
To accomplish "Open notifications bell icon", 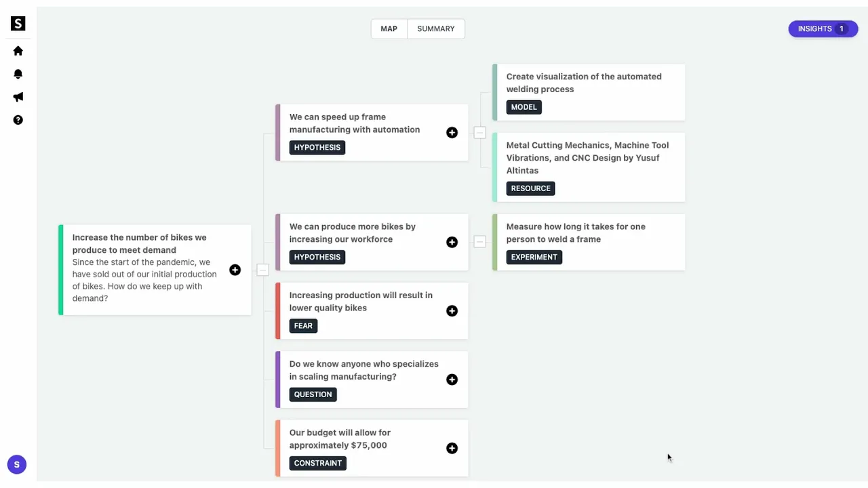I will 18,74.
